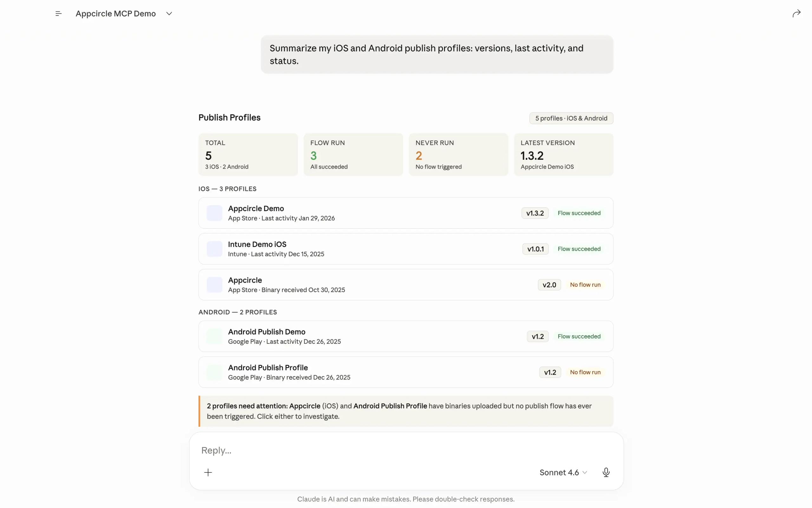Click the Intune Demo iOS profile icon

[214, 249]
